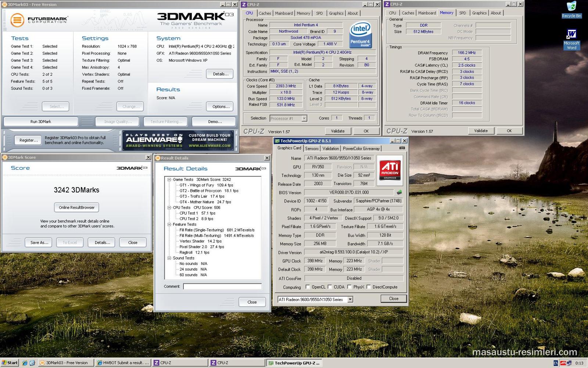The image size is (588, 368).
Task: Select the 'GT4 - Mother Nature' result row
Action: click(205, 202)
